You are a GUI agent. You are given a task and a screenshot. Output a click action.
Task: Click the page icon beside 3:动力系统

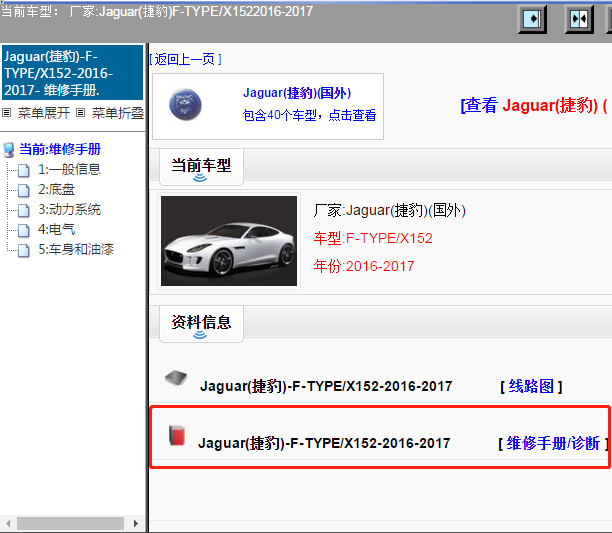tap(24, 210)
